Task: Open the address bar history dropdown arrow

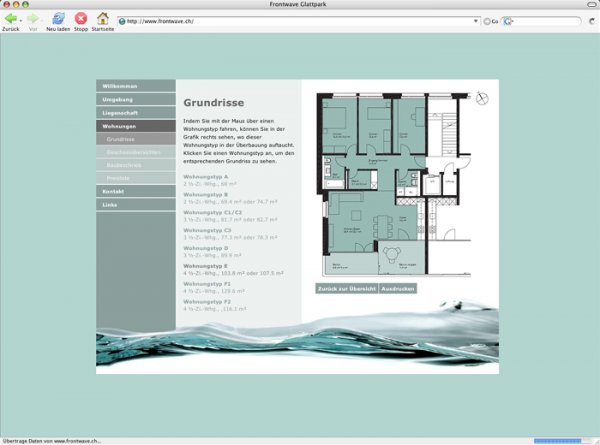Action: click(x=475, y=21)
